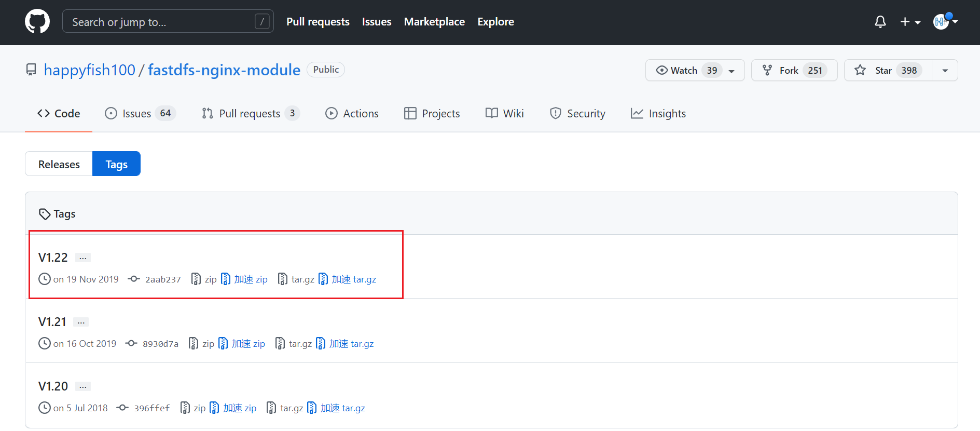This screenshot has width=980, height=431.
Task: Switch to the repository Pull requests tab
Action: tap(250, 113)
